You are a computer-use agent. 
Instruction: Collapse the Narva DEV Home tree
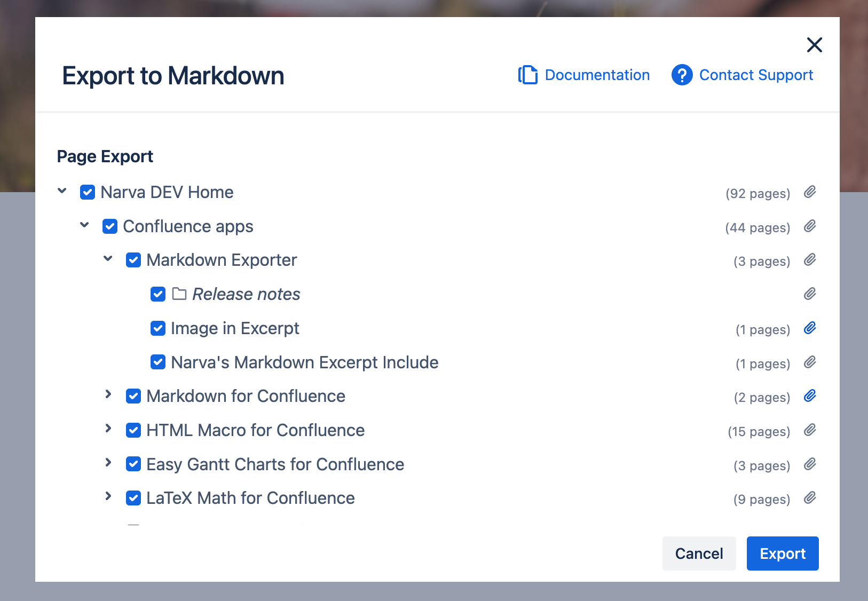(62, 191)
